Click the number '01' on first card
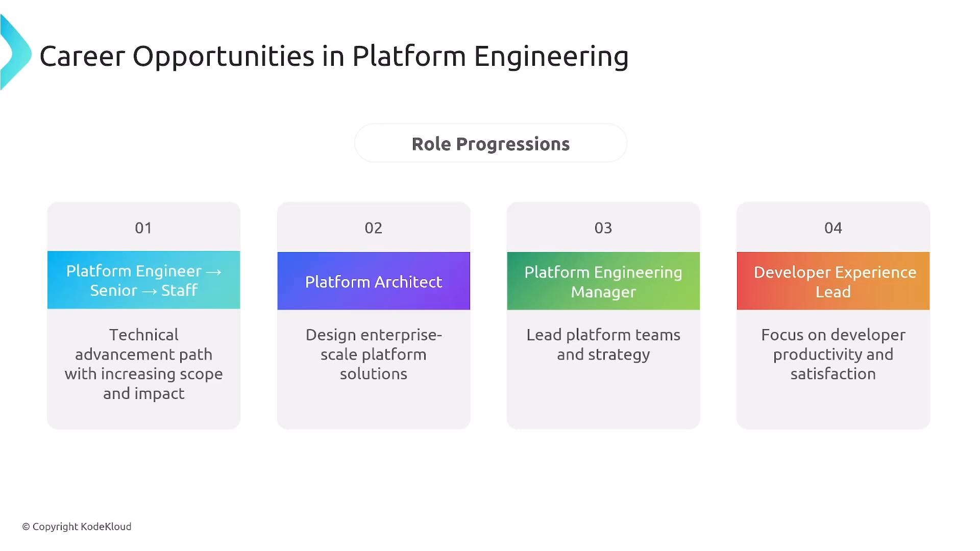980x551 pixels. coord(143,228)
